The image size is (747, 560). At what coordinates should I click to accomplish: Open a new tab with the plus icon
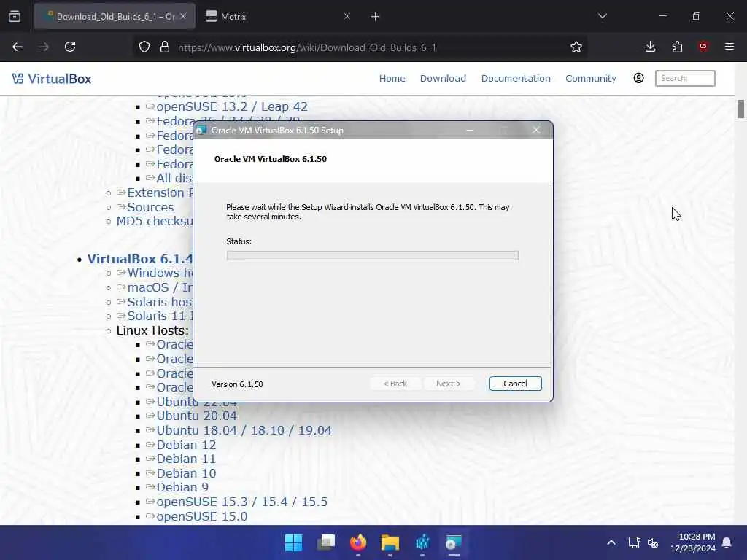[376, 17]
